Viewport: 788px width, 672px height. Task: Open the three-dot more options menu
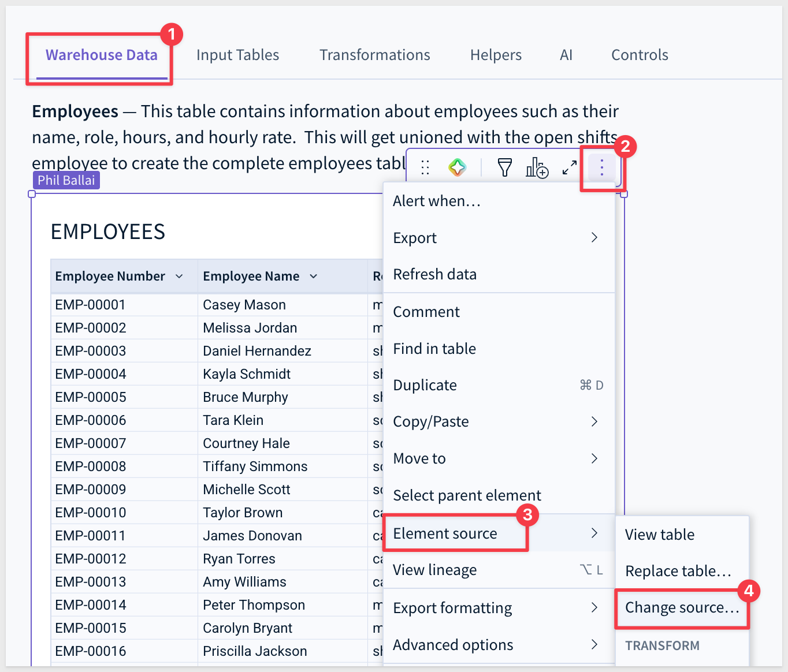tap(602, 167)
